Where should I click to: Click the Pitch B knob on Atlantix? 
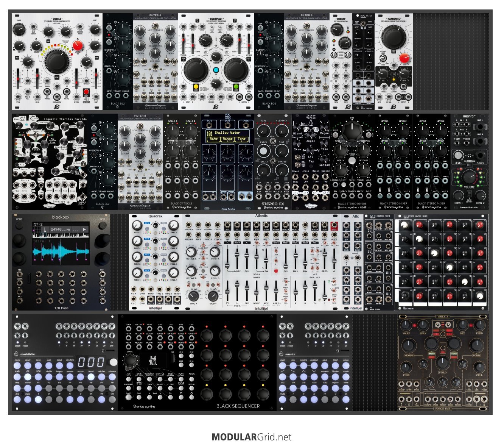click(215, 271)
